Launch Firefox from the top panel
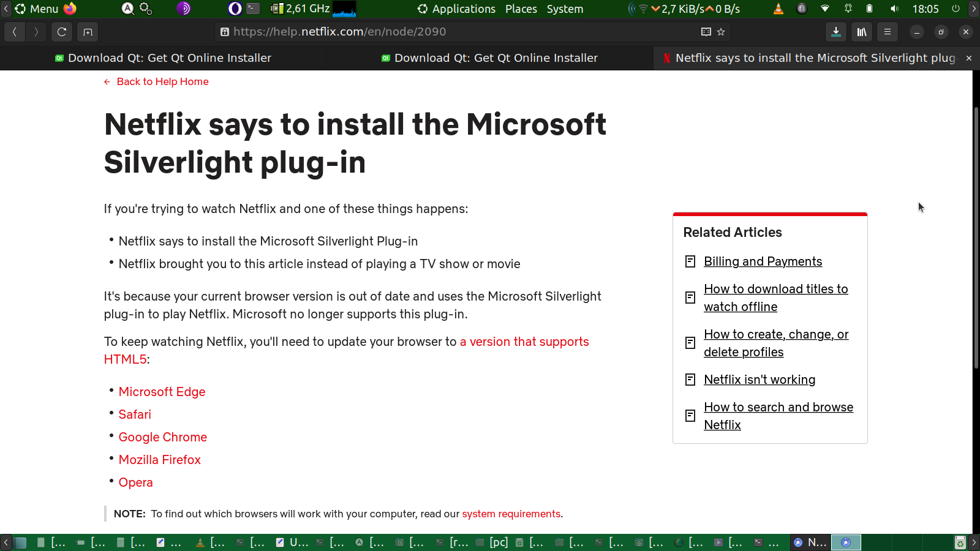The height and width of the screenshot is (551, 980). 70,9
